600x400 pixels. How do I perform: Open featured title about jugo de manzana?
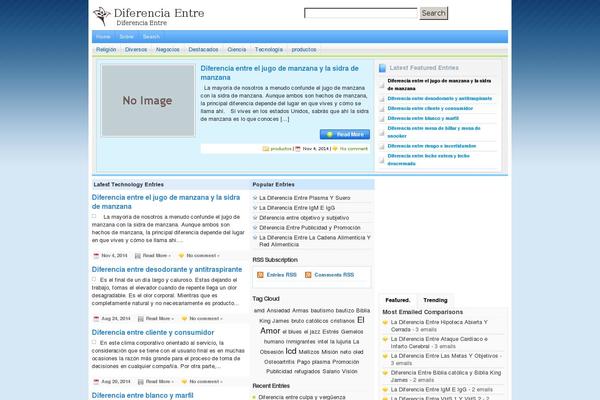[x=279, y=73]
